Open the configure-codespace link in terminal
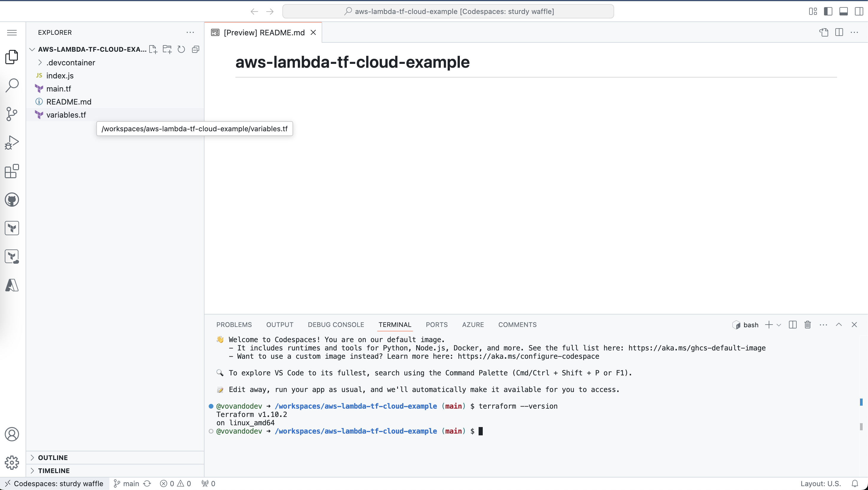This screenshot has height=490, width=868. point(528,356)
